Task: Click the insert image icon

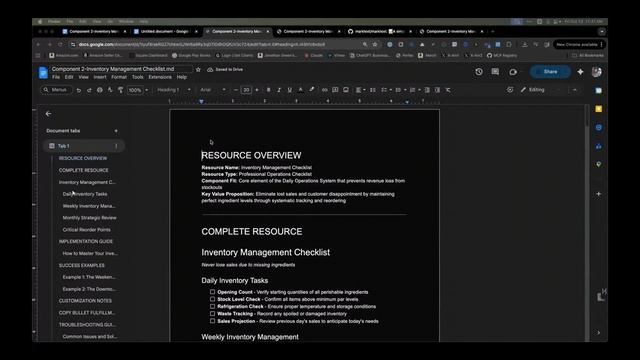Action: pyautogui.click(x=346, y=90)
